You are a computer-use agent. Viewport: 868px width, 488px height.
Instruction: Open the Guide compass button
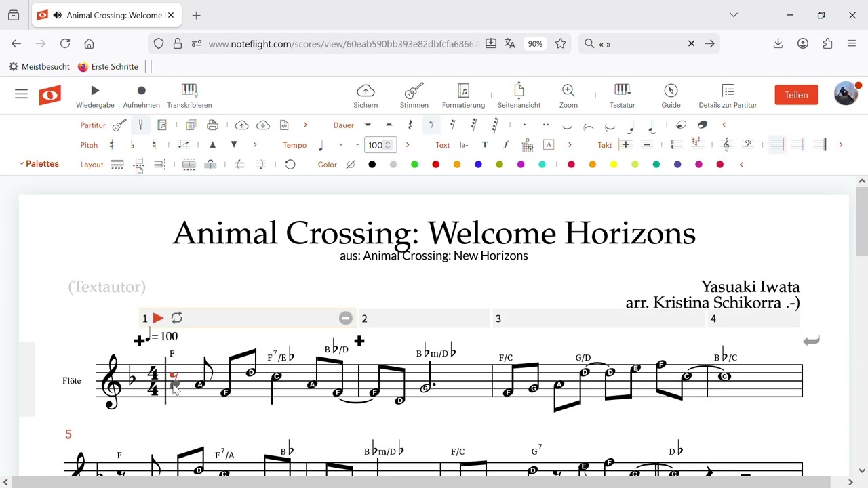point(671,96)
